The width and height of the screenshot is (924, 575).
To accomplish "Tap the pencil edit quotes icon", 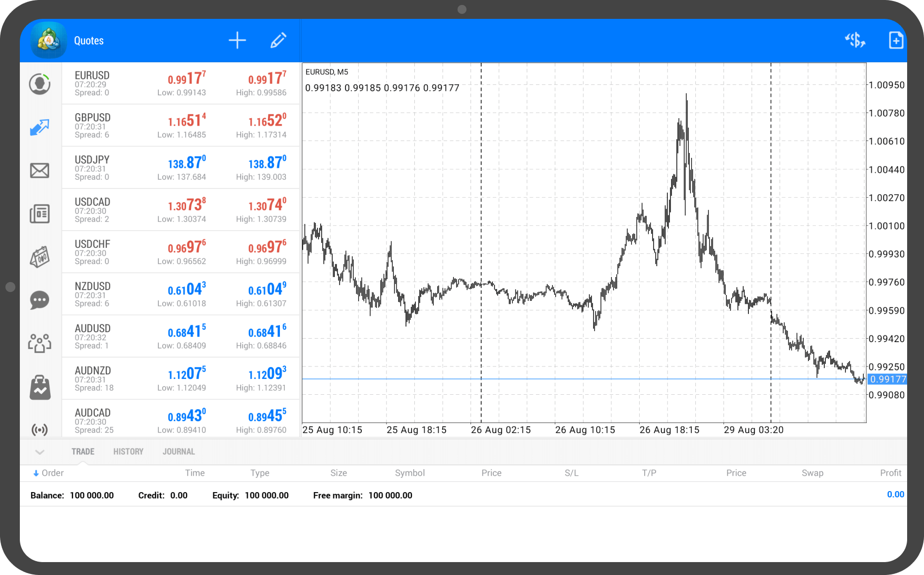I will tap(278, 41).
